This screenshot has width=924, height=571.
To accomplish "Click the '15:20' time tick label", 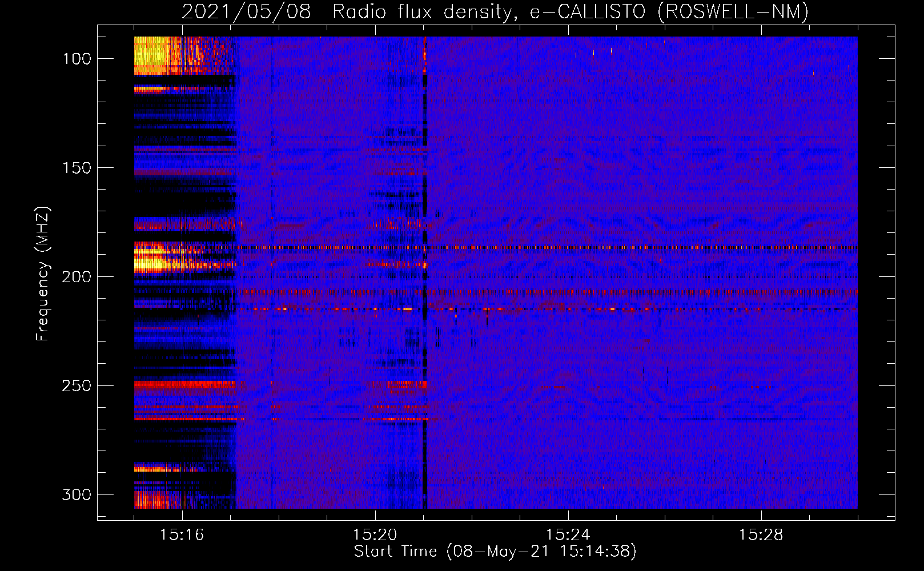I will 375,535.
